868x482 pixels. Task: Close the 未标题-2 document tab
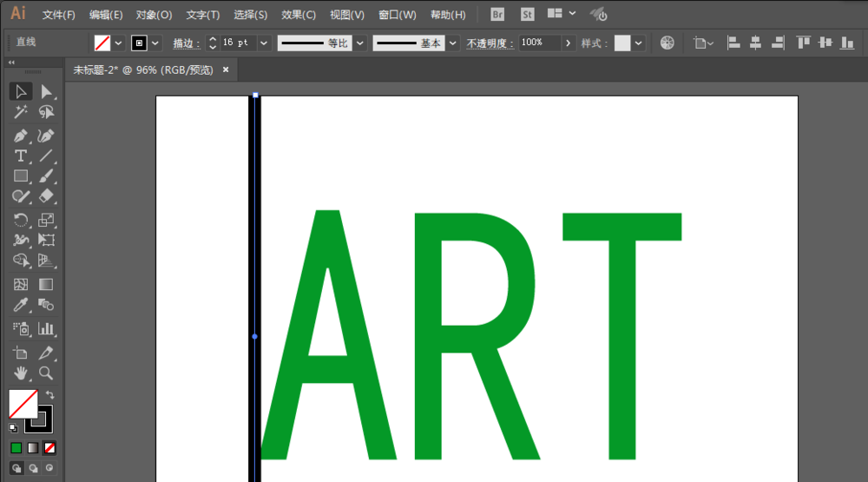(226, 69)
